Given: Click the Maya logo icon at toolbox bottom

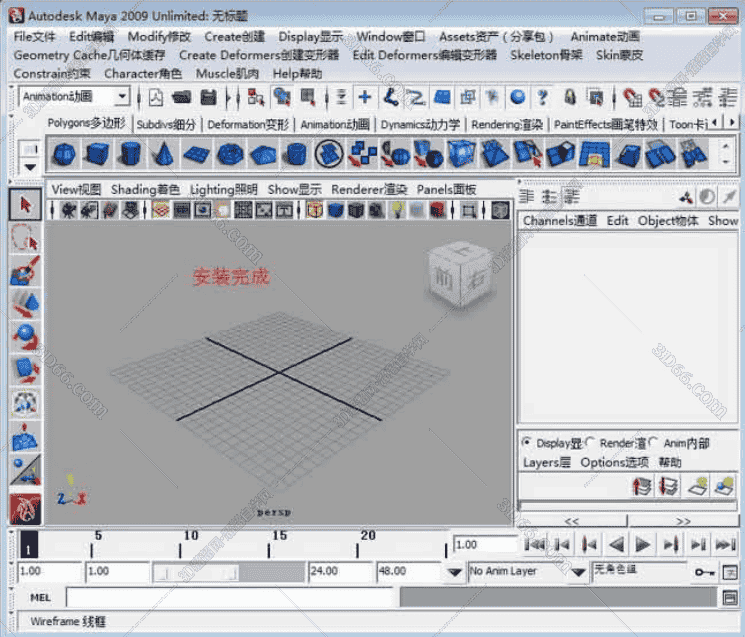Looking at the screenshot, I should click(x=25, y=509).
